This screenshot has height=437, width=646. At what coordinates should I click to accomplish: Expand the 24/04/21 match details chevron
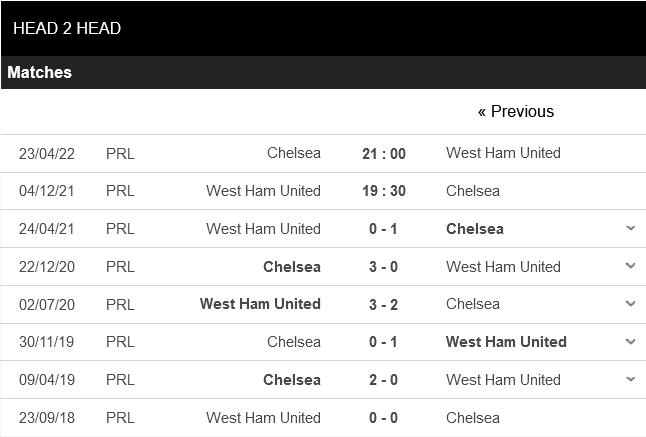[630, 228]
